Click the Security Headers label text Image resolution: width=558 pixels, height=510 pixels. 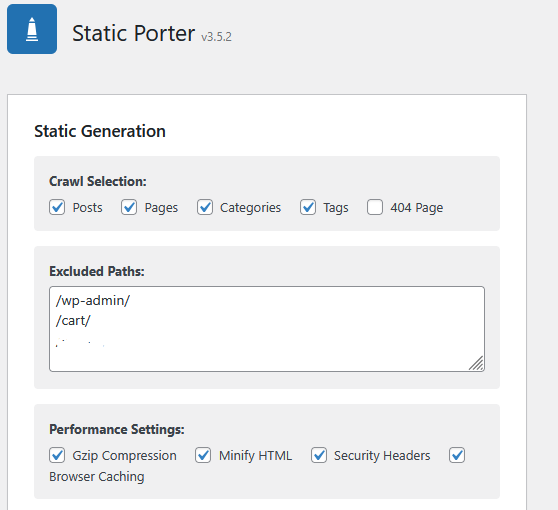point(382,456)
